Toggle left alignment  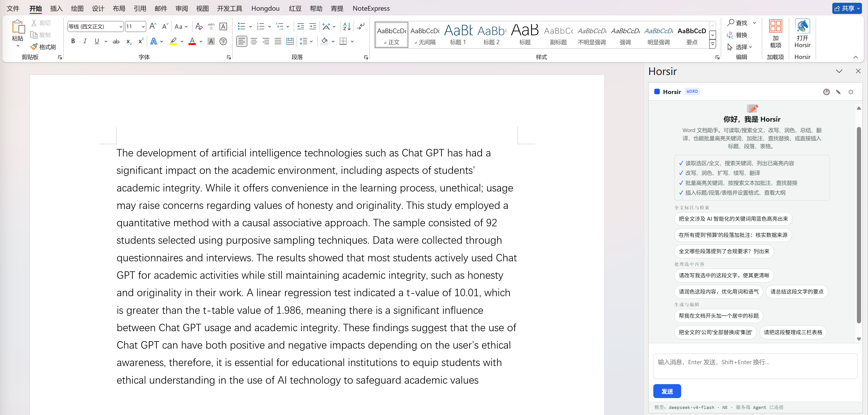[242, 41]
